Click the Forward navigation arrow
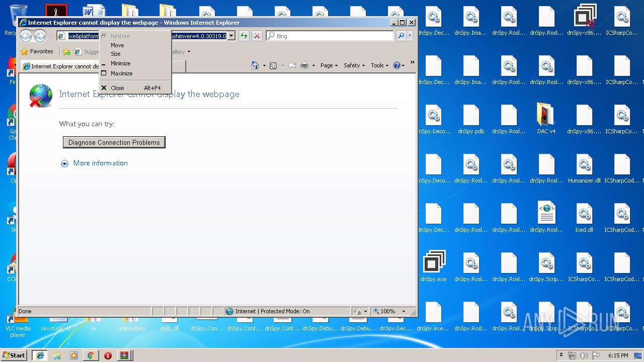 pos(40,36)
